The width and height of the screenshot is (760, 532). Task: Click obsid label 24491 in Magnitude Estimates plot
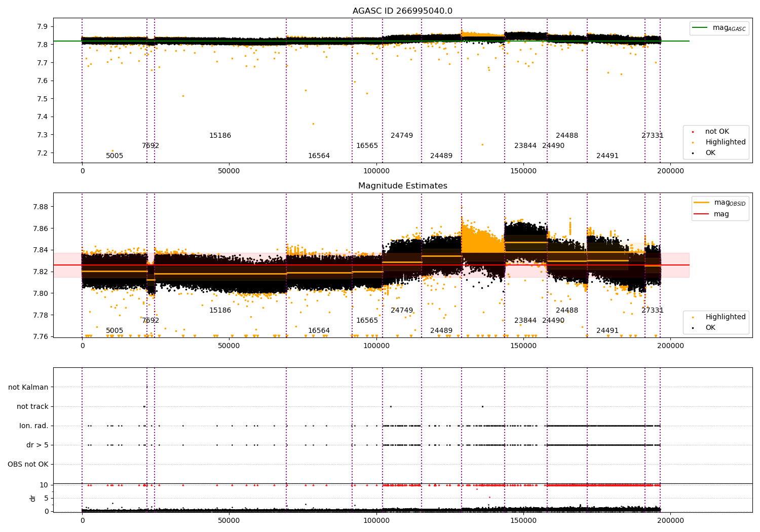(x=607, y=331)
